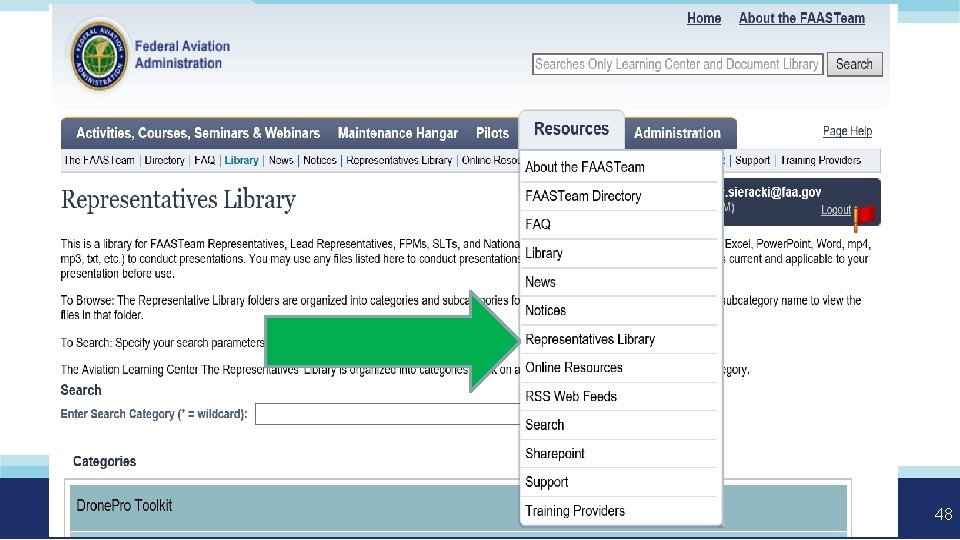Open the Maintenance Hangar tab
Image resolution: width=960 pixels, height=540 pixels.
[397, 133]
